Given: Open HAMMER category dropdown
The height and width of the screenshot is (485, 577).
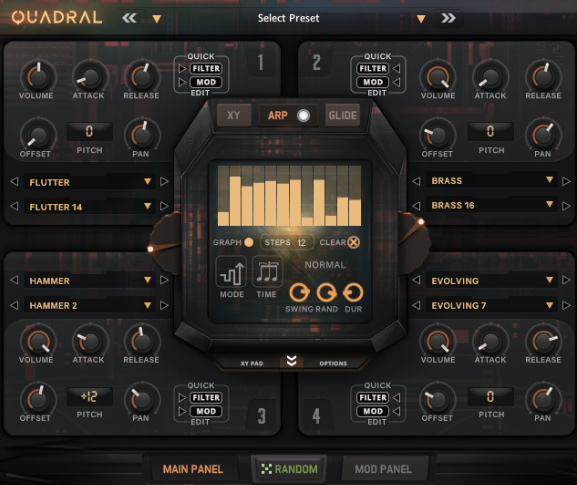Looking at the screenshot, I should coord(148,280).
